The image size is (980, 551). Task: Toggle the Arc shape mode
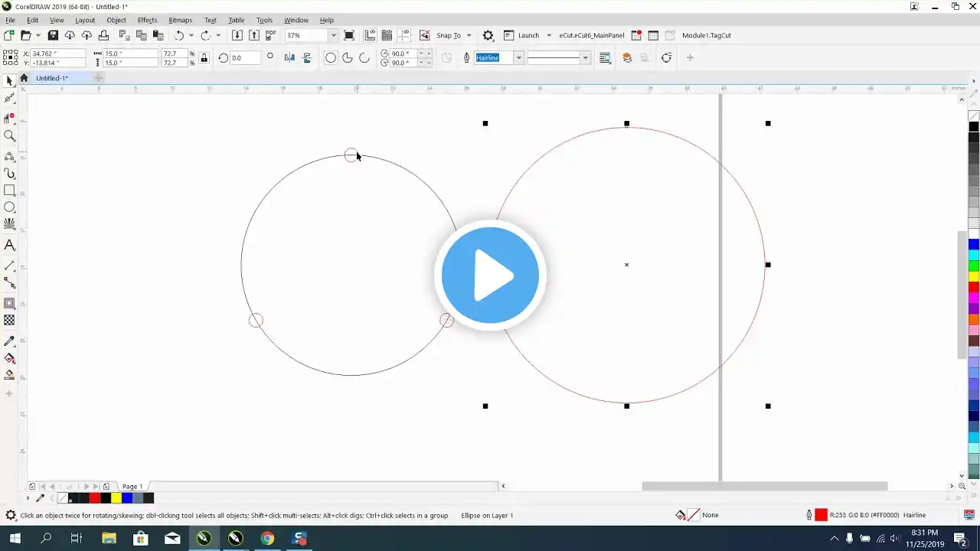point(364,57)
